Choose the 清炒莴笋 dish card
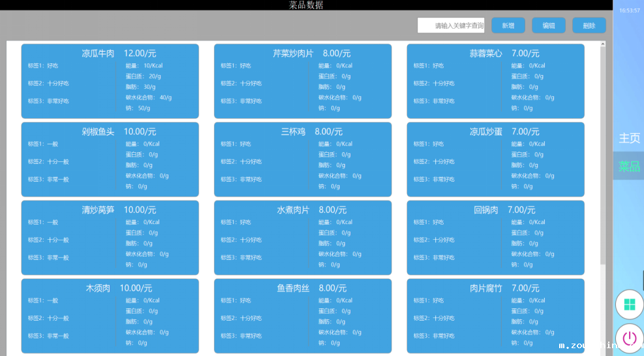 tap(110, 238)
